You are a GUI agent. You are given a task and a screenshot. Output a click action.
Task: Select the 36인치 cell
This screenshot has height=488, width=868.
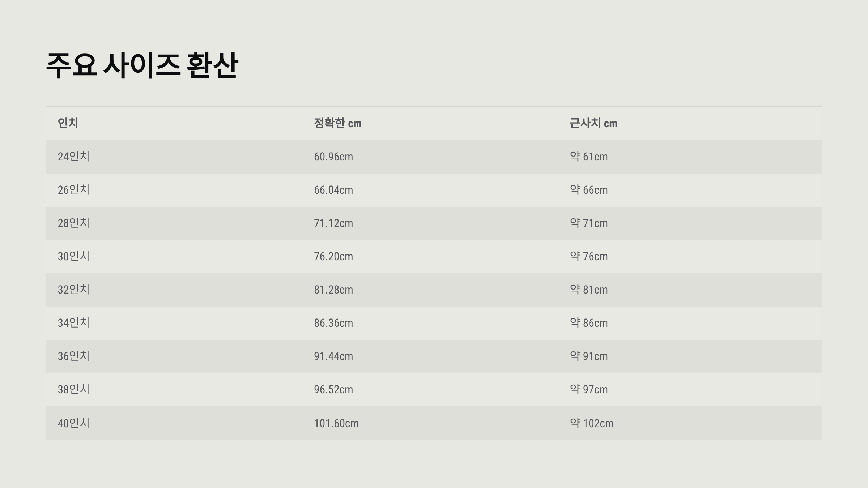[x=74, y=356]
